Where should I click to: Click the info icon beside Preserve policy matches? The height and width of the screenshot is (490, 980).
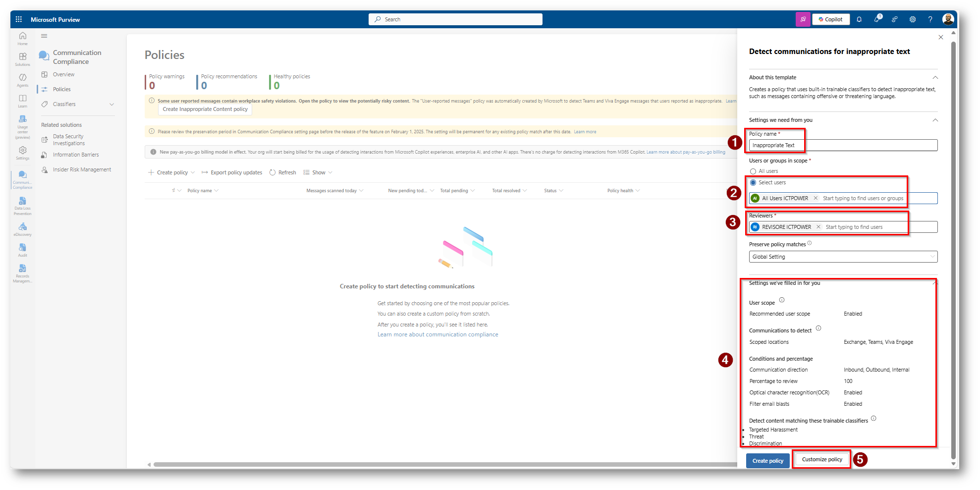pyautogui.click(x=810, y=243)
